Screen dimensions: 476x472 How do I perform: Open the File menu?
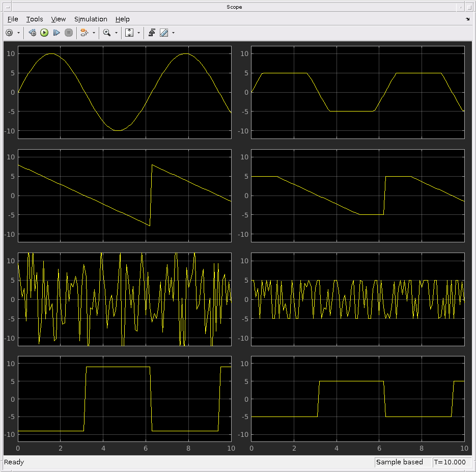13,19
